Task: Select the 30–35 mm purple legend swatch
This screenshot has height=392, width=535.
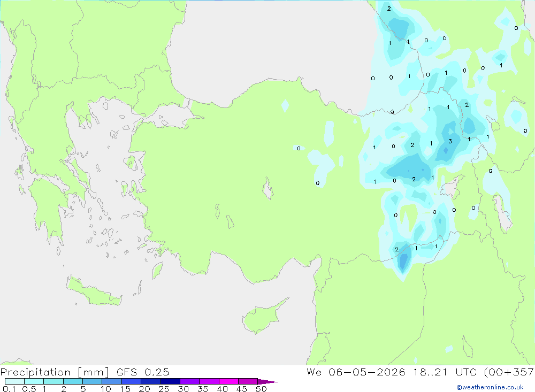Action: click(x=189, y=381)
